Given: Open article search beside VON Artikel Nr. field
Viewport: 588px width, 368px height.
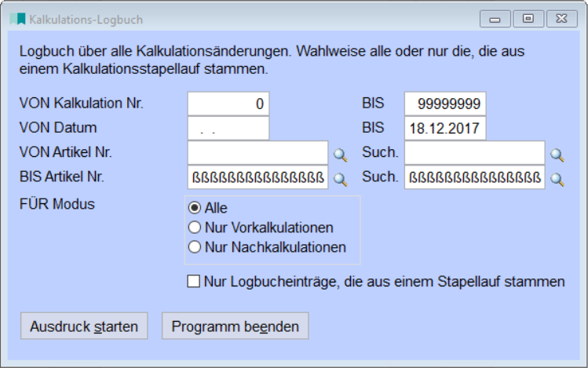Looking at the screenshot, I should [340, 155].
